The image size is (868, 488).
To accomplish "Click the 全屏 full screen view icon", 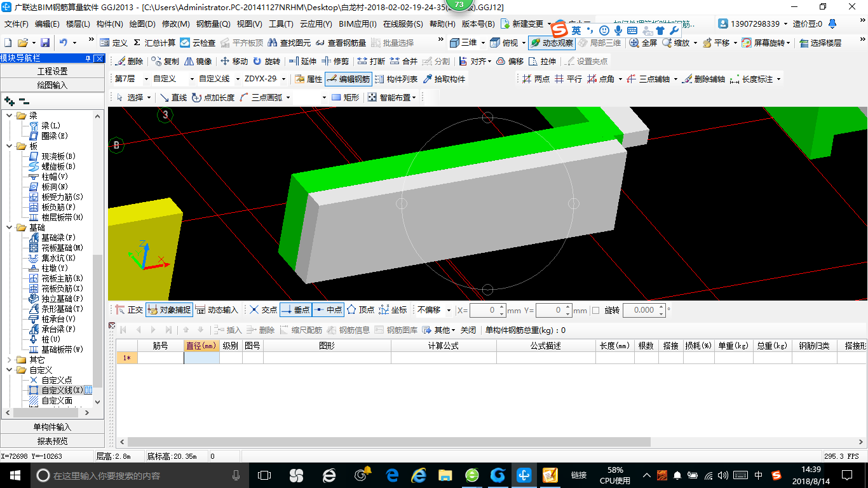I will [x=643, y=43].
